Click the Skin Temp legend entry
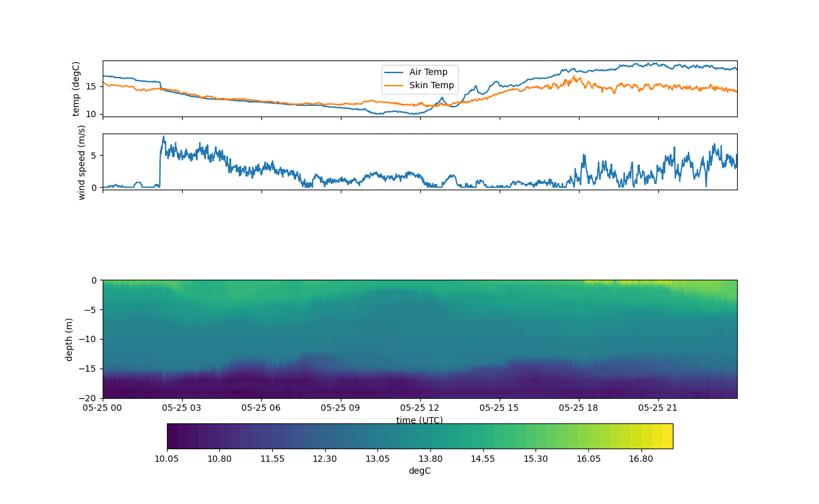The width and height of the screenshot is (819, 504). [431, 86]
